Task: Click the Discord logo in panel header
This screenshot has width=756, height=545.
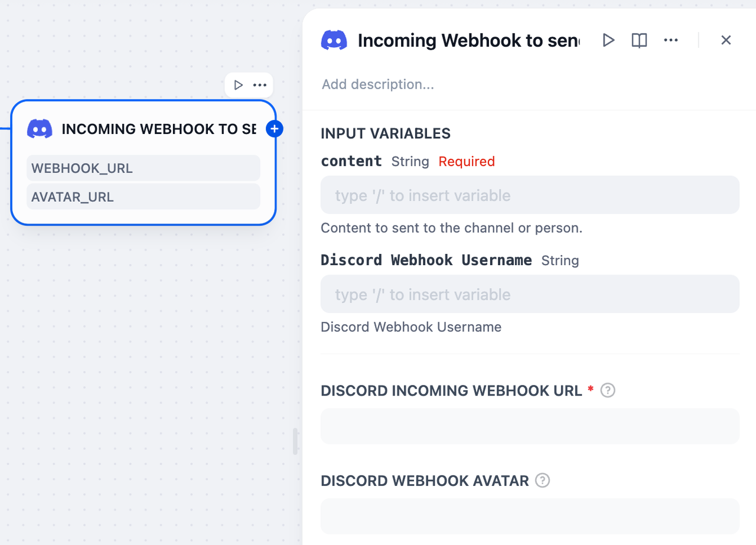Action: pyautogui.click(x=334, y=40)
